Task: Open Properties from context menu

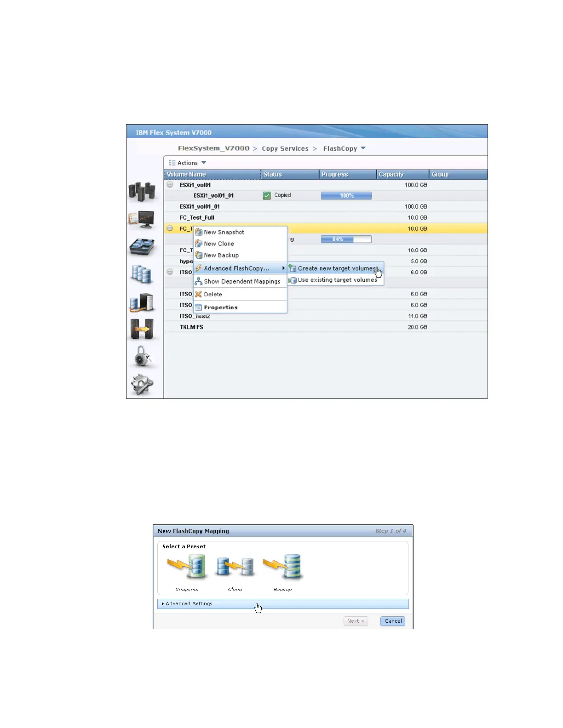Action: pos(240,307)
